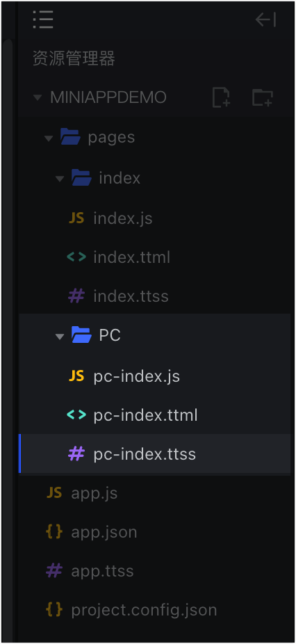Click the hash icon beside pc-index.ttss
Screen dimensions: 296x644
pos(76,453)
